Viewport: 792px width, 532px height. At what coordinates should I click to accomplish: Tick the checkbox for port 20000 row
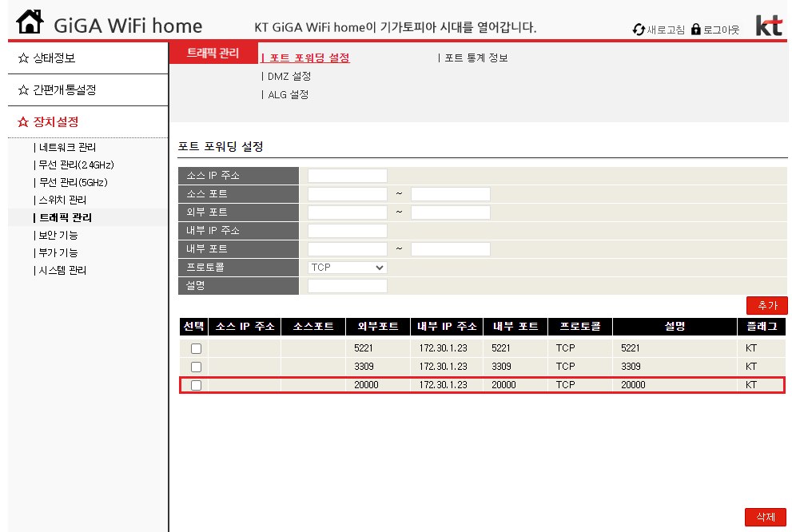click(196, 385)
